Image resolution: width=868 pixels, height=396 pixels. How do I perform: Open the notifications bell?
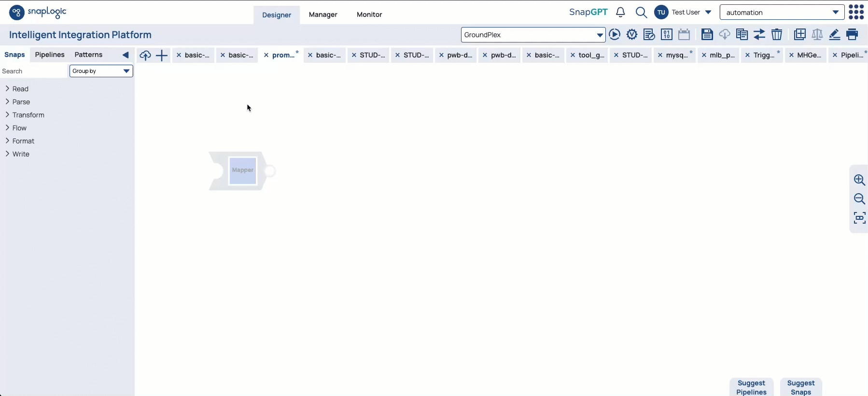(621, 13)
